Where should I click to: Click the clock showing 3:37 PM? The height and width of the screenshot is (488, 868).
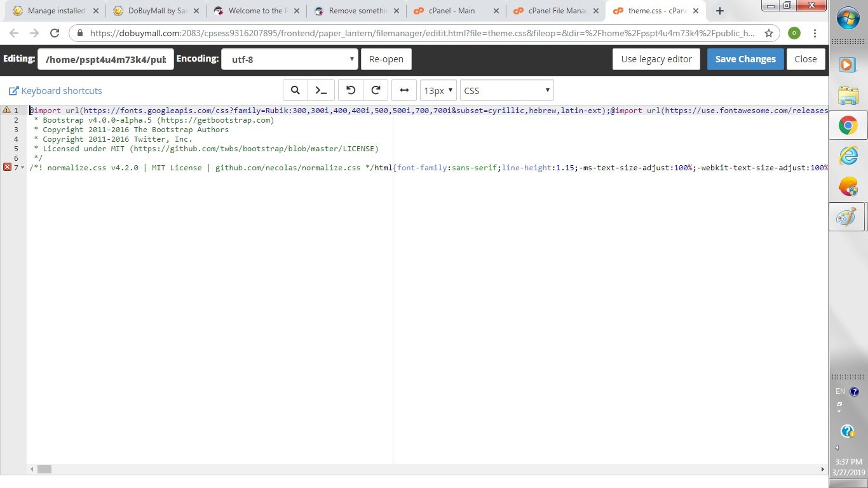click(848, 462)
